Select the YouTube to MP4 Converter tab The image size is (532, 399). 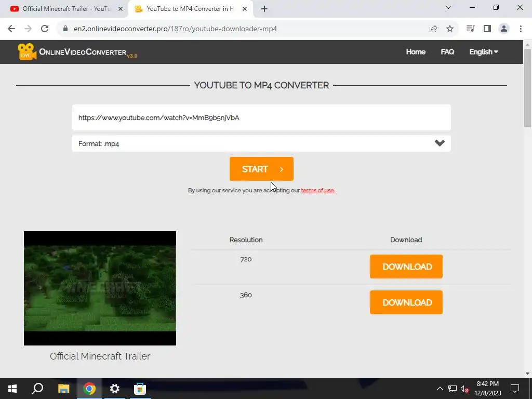(x=190, y=9)
